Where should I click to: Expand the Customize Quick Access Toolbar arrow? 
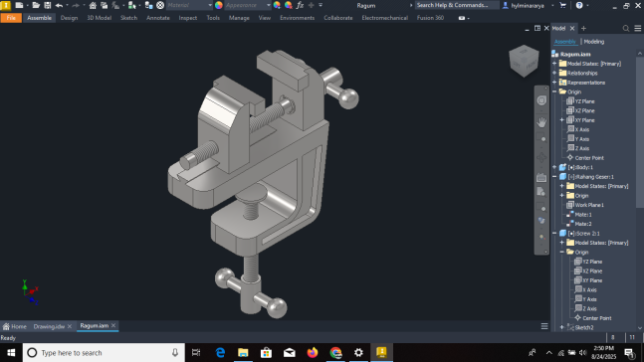click(x=321, y=5)
